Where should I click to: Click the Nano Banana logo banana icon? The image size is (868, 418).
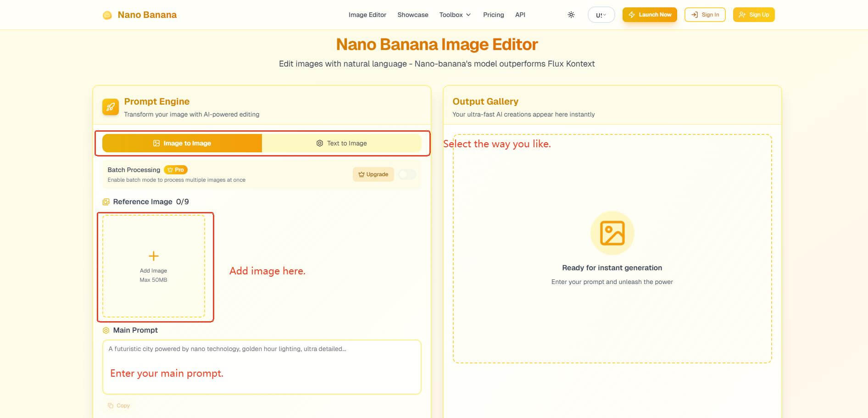[107, 14]
